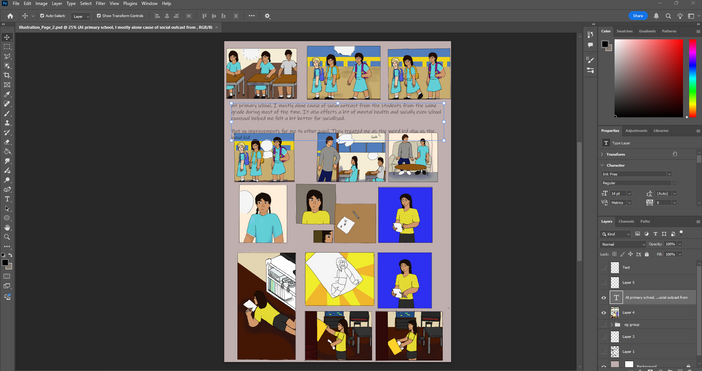Select the Lasso tool
This screenshot has height=371, width=702.
7,56
